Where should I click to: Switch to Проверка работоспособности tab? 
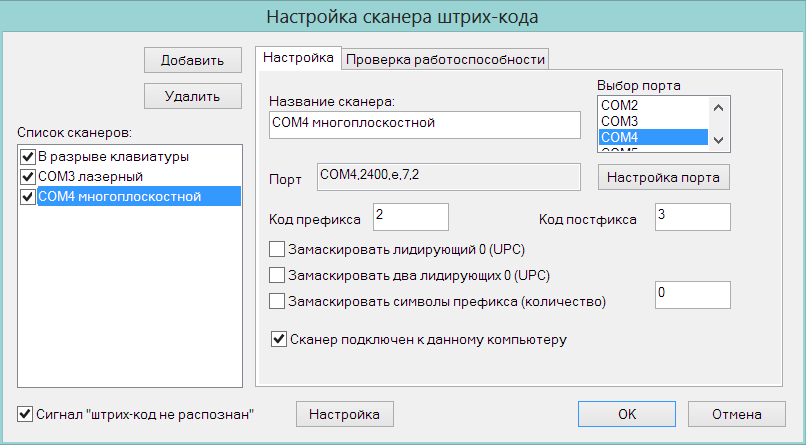445,59
